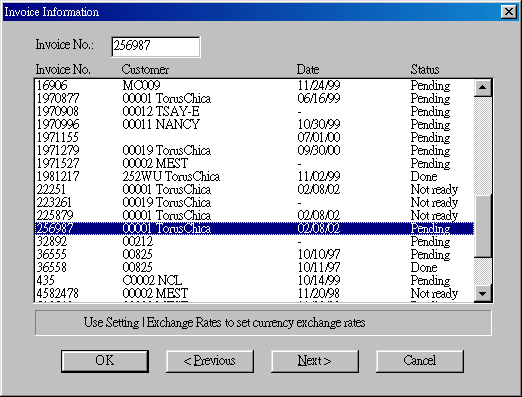
Task: Click date 11/02/99 cell
Action: tap(319, 176)
